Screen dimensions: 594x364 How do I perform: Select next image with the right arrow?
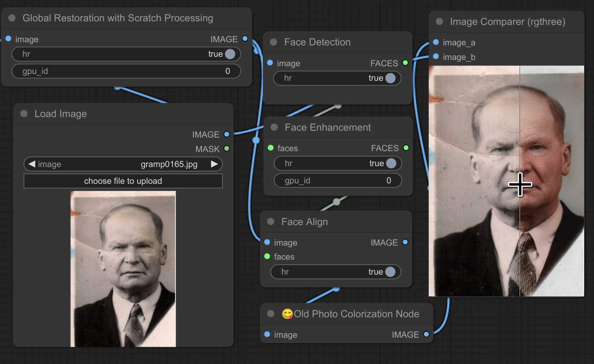tap(214, 164)
